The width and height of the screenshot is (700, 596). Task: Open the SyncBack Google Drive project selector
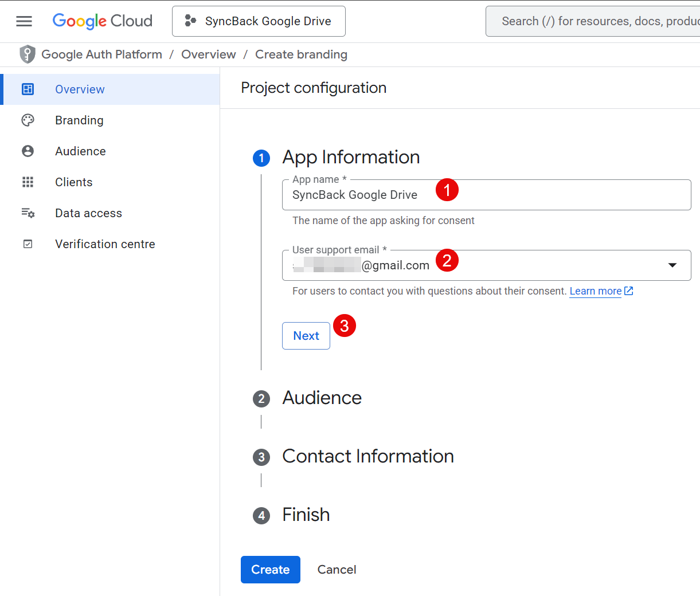[x=259, y=21]
